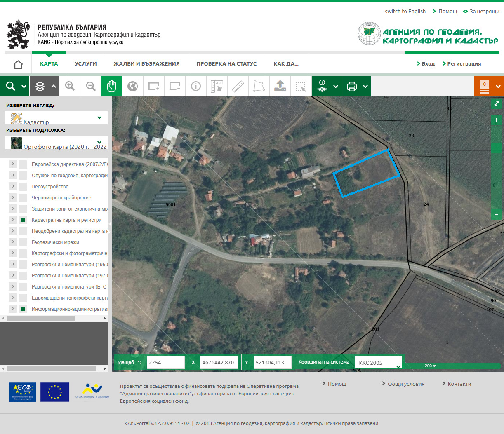Screen dimensions: 504x434
Task: Toggle the Европейска директива layer checkbox
Action: pyautogui.click(x=23, y=164)
